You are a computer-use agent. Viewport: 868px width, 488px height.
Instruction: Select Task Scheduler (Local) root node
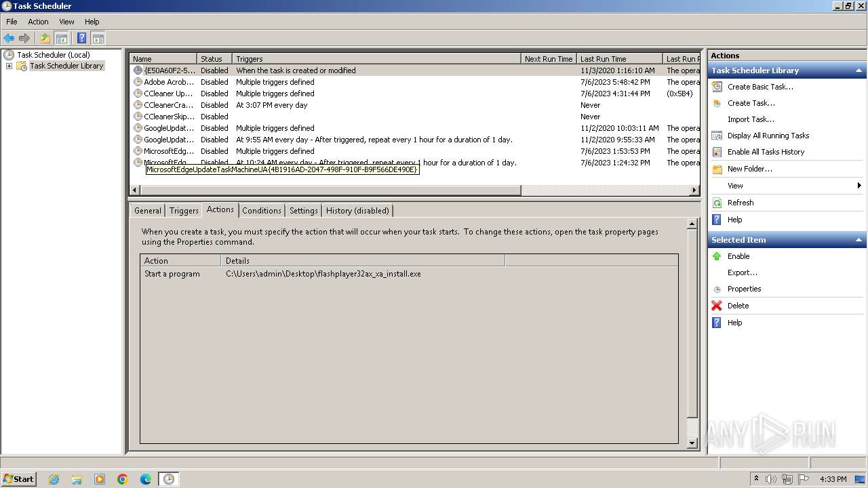tap(53, 55)
